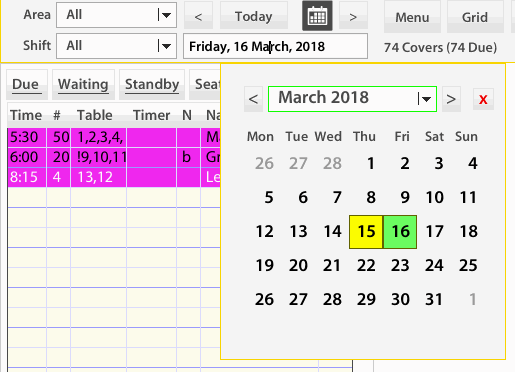515x372 pixels.
Task: Choose March 31 in calendar
Action: click(434, 300)
